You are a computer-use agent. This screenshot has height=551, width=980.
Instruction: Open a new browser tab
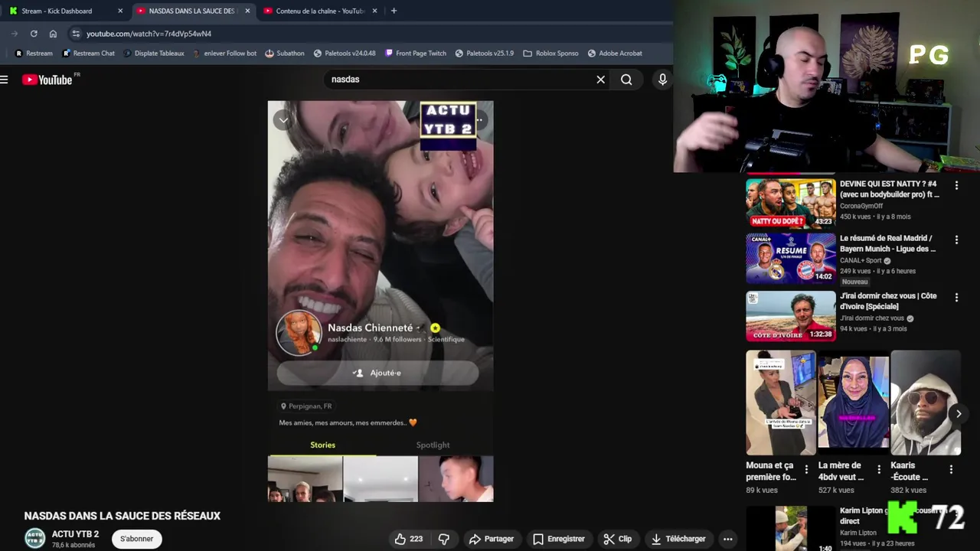click(x=394, y=11)
